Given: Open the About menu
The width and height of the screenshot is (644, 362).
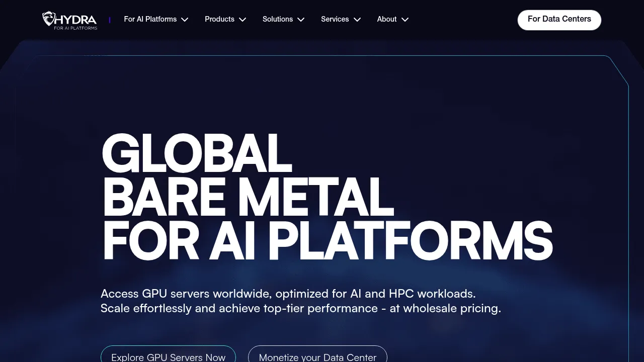Looking at the screenshot, I should click(x=387, y=19).
